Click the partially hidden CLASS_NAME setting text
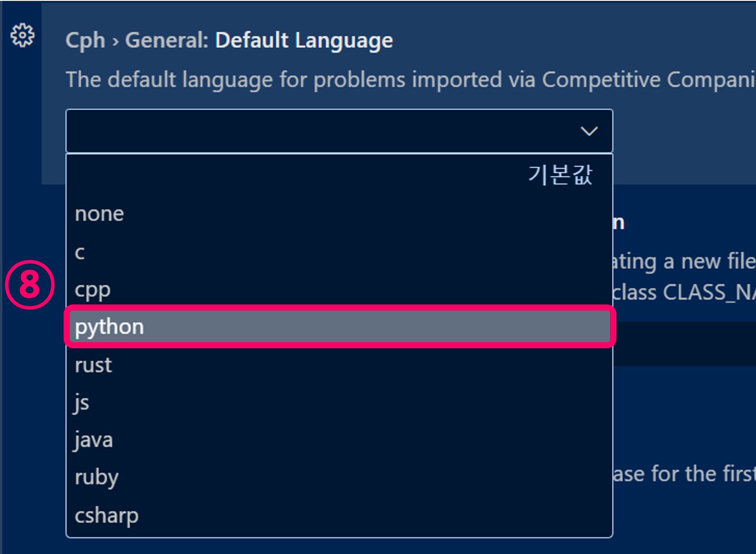 [x=684, y=292]
